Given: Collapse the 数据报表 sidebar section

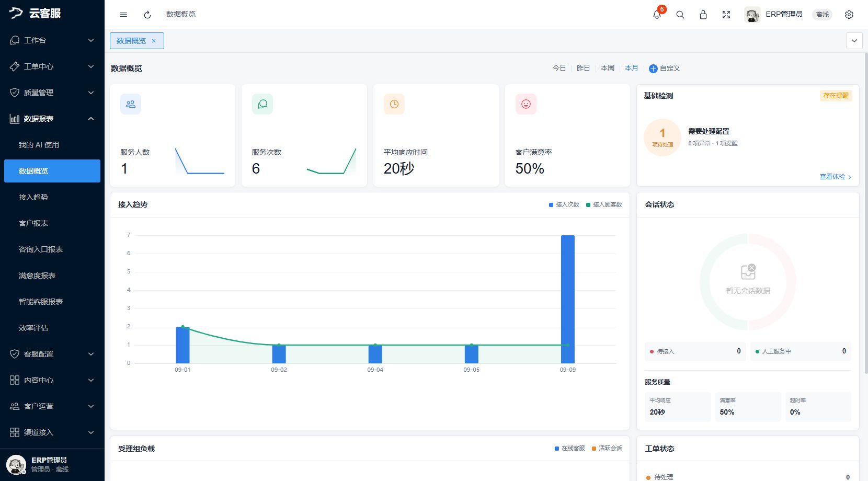Looking at the screenshot, I should point(52,119).
